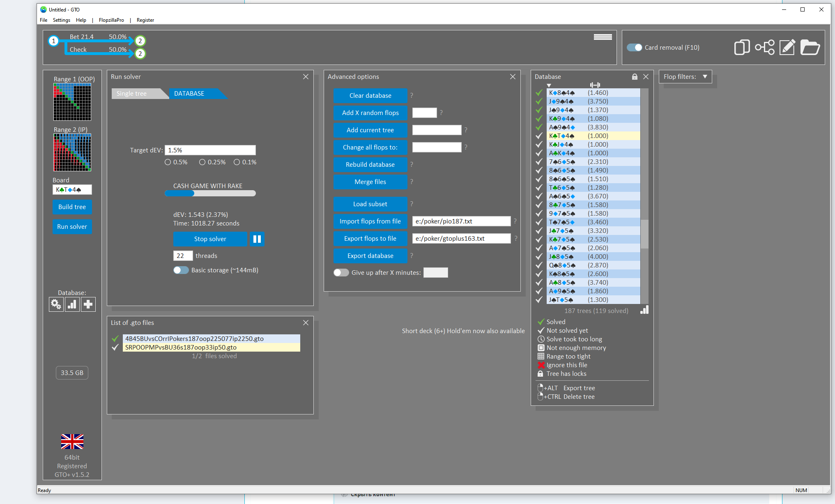Click the 33.5 GB memory indicator
Viewport: 835px width, 504px height.
point(72,373)
